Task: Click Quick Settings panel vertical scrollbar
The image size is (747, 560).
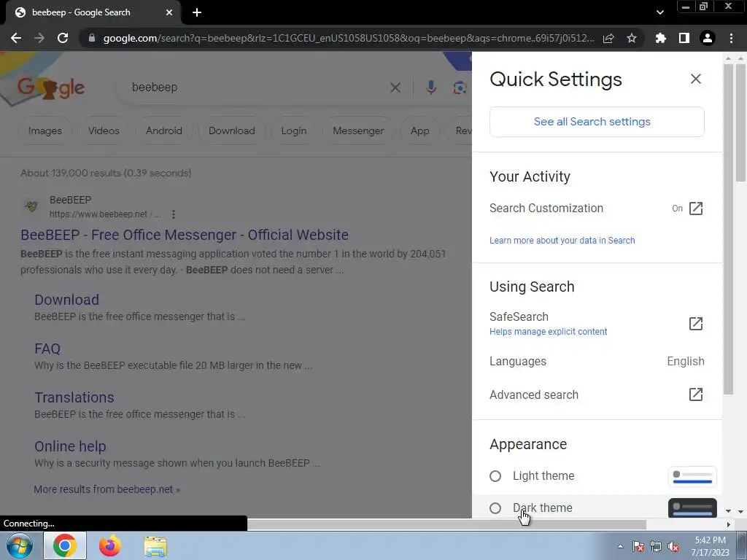Action: 728,228
